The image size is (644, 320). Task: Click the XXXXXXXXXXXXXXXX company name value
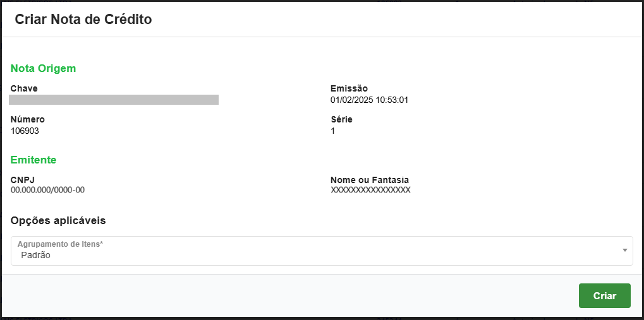point(370,190)
